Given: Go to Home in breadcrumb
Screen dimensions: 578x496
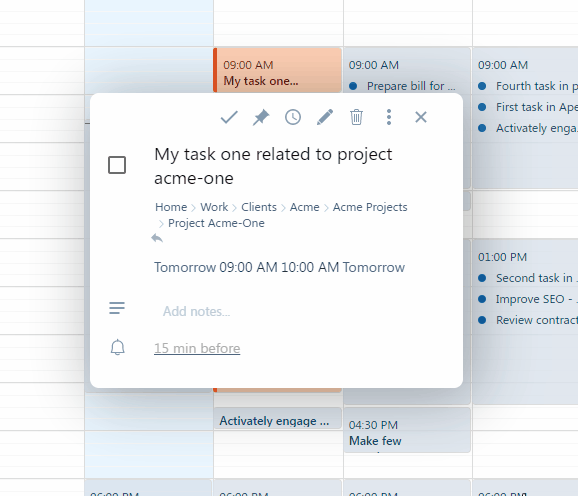Looking at the screenshot, I should click(171, 207).
